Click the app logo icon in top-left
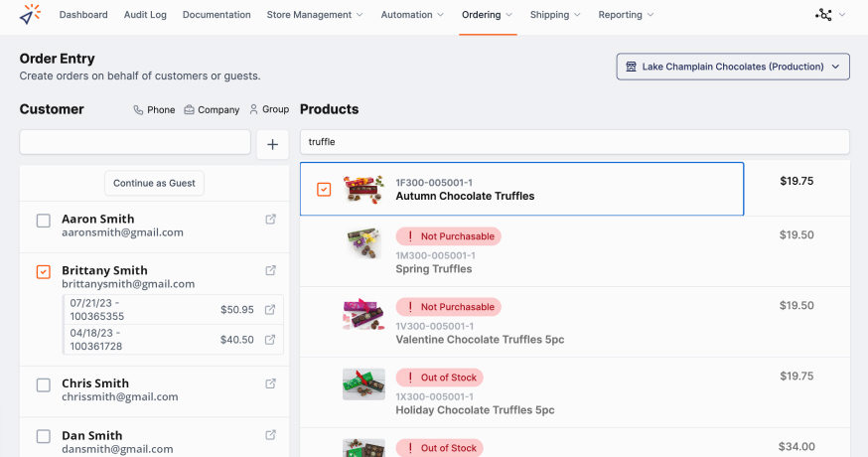 (31, 15)
